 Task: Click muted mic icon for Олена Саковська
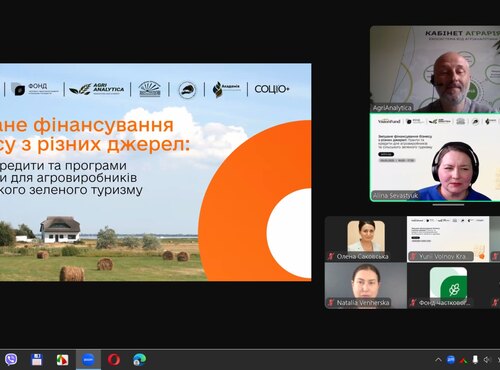point(331,256)
